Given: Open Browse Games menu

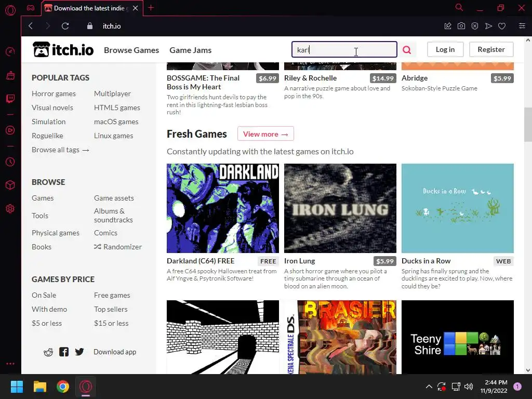Looking at the screenshot, I should (131, 50).
